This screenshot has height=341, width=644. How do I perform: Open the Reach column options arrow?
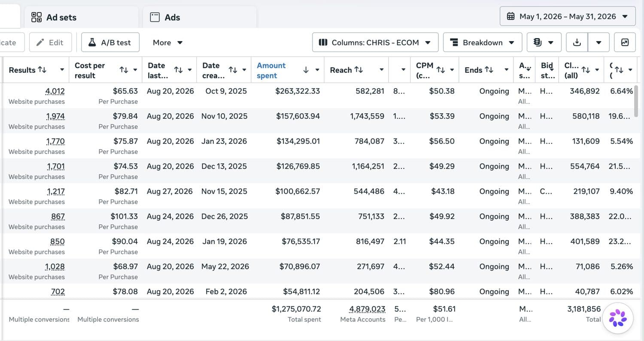click(381, 70)
